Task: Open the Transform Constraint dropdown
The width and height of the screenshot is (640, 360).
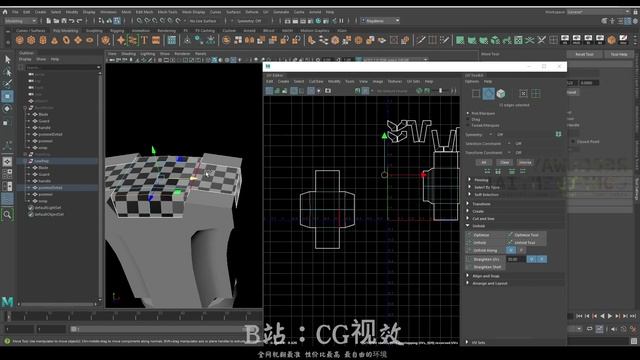Action: [509, 152]
